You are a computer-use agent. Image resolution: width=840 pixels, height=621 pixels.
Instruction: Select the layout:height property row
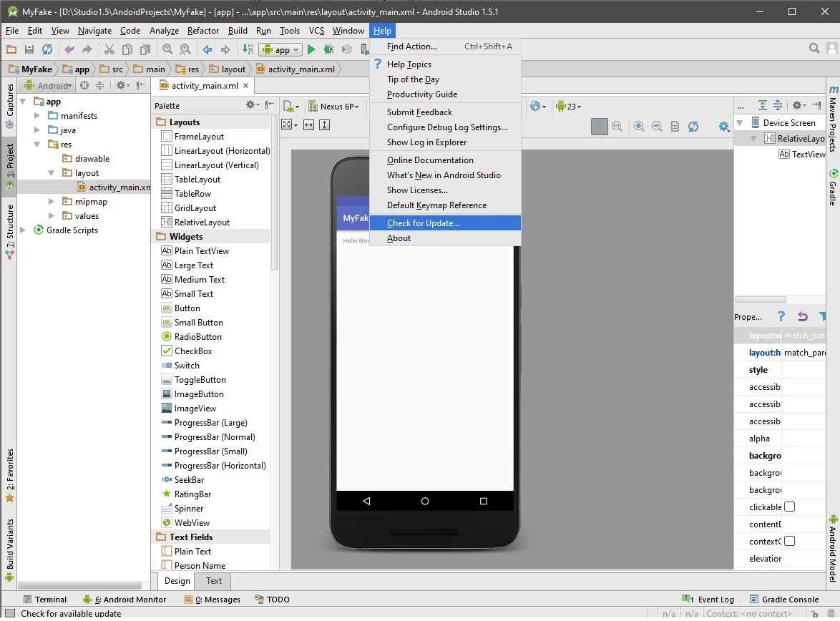coord(780,353)
